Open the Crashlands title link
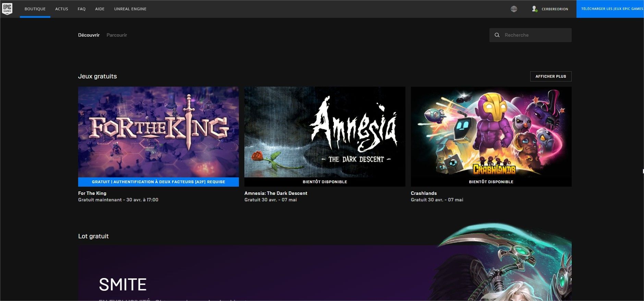The width and height of the screenshot is (644, 301). 424,193
